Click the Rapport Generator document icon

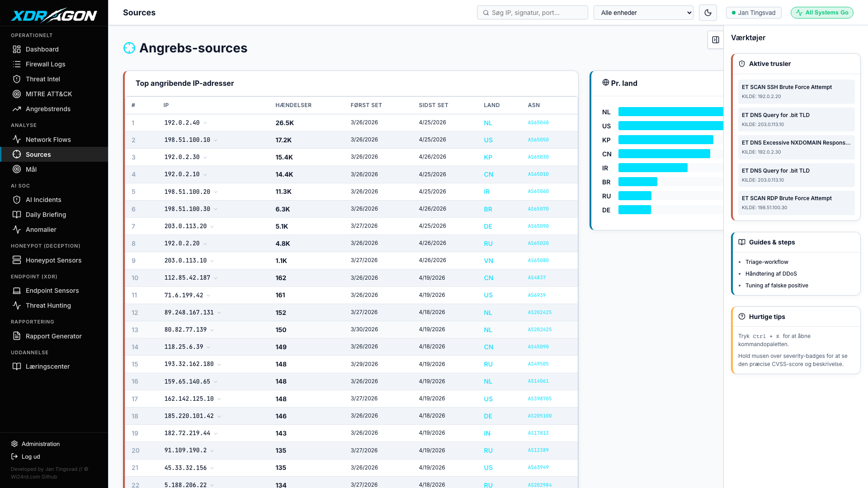[17, 336]
